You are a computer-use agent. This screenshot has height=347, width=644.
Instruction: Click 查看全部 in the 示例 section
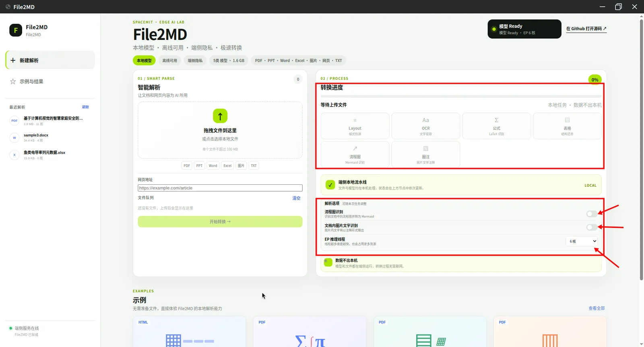coord(597,308)
